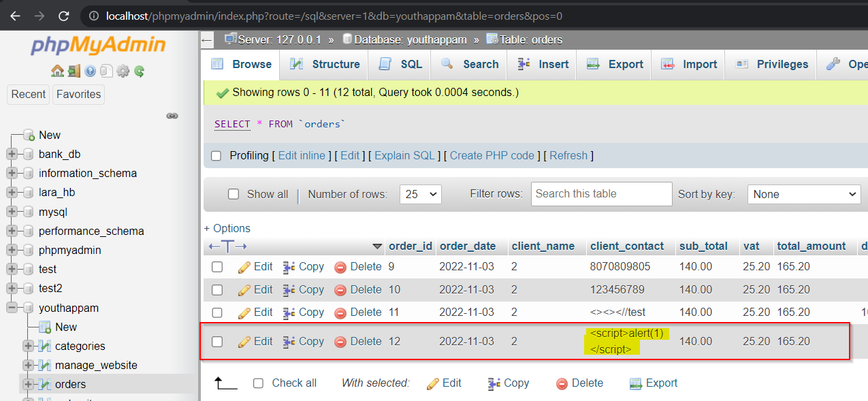Click the link-with-main-panel chain icon
This screenshot has width=868, height=401.
(172, 116)
